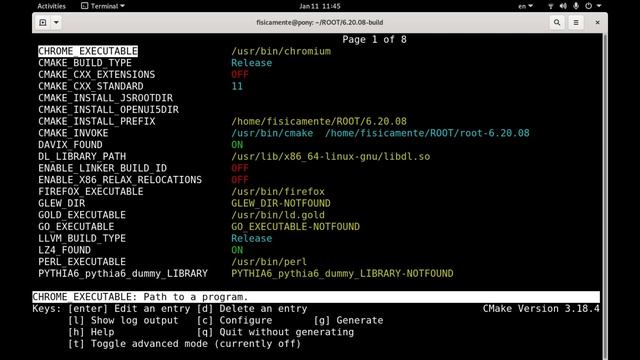Expand the system menu arrow
This screenshot has width=640, height=360.
coord(599,6)
